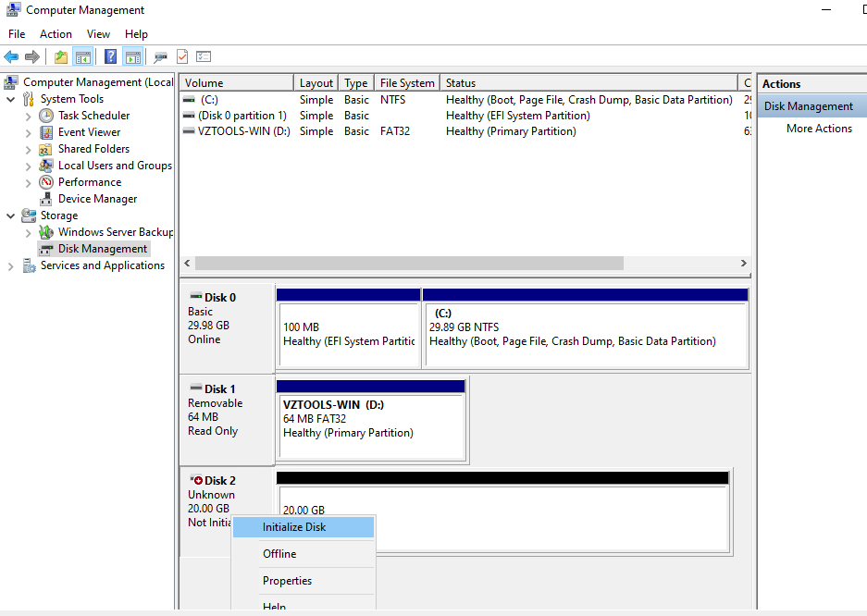This screenshot has width=867, height=616.
Task: Click the checkmark page toolbar icon
Action: (x=182, y=56)
